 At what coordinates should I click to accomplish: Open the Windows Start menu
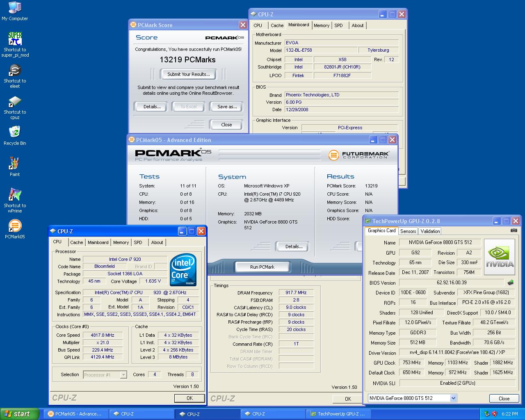click(x=19, y=414)
